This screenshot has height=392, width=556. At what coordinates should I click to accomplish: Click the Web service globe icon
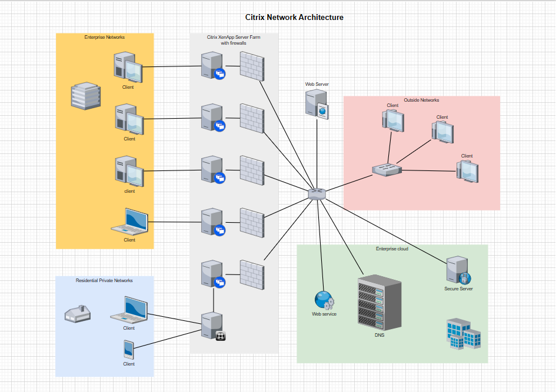click(x=324, y=300)
